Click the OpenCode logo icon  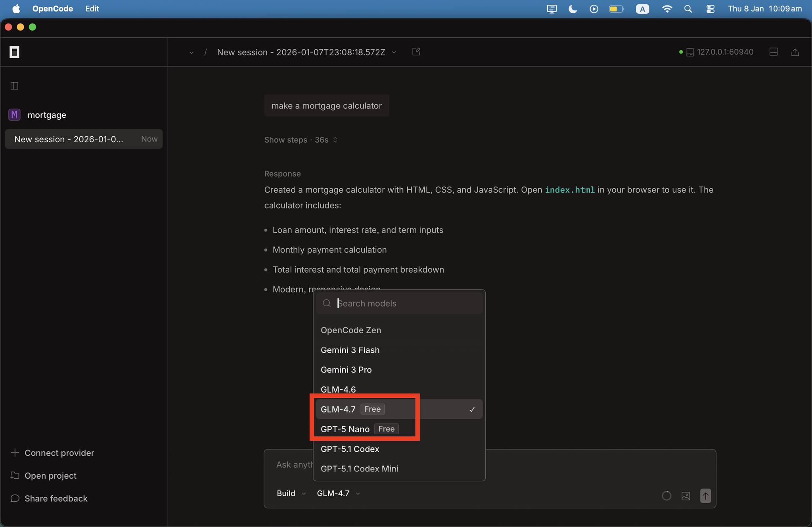14,52
